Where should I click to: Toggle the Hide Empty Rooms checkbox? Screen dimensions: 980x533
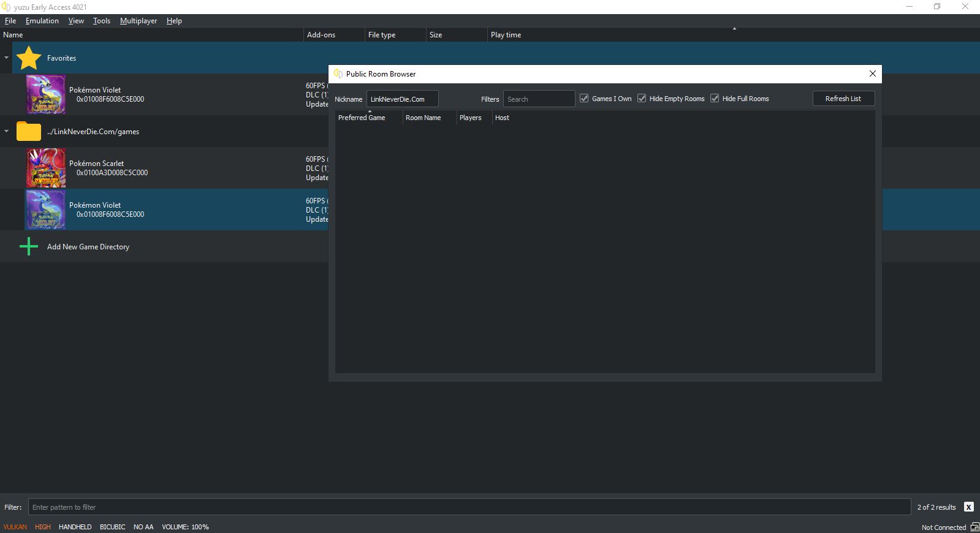(642, 99)
